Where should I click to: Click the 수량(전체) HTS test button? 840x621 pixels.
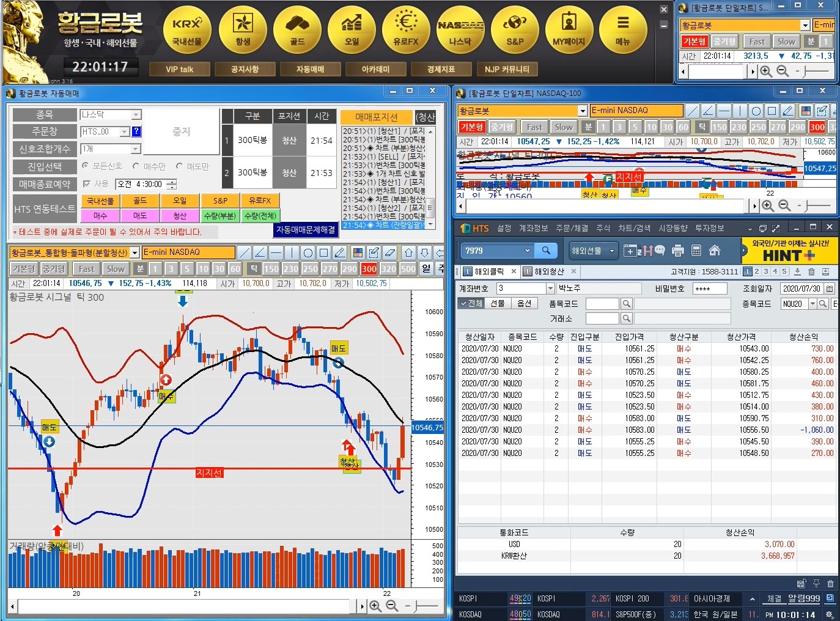pos(260,216)
